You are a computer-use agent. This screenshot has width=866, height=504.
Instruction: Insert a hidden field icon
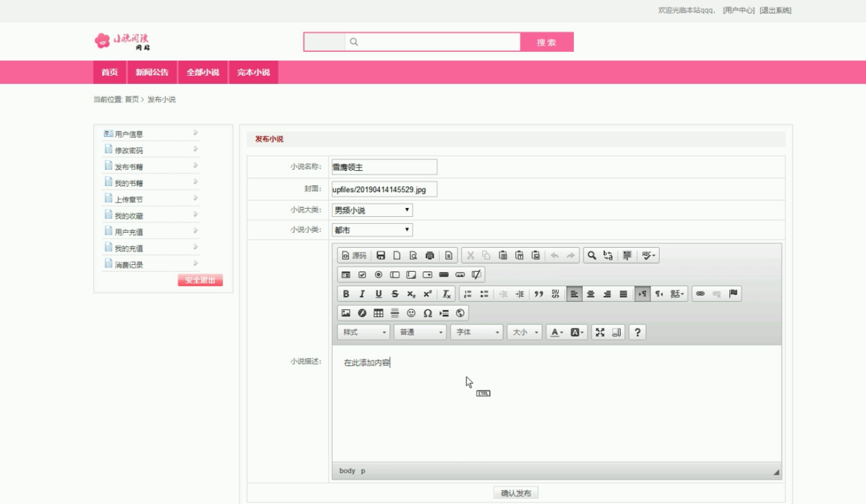476,274
